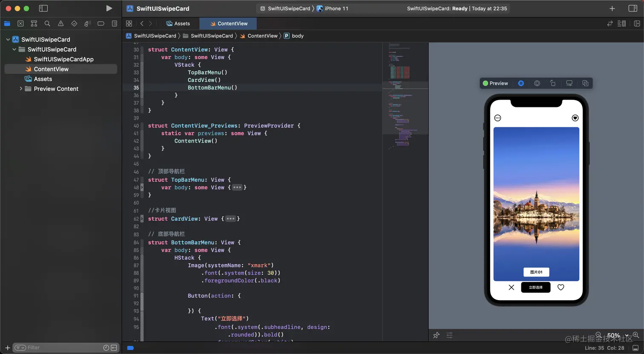The height and width of the screenshot is (354, 644).
Task: Open preview device settings
Action: [569, 83]
